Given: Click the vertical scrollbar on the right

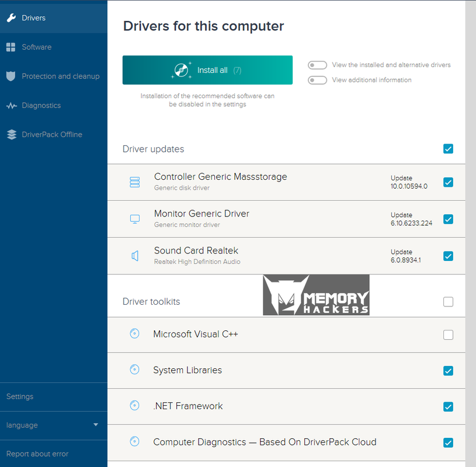Looking at the screenshot, I should click(471, 233).
